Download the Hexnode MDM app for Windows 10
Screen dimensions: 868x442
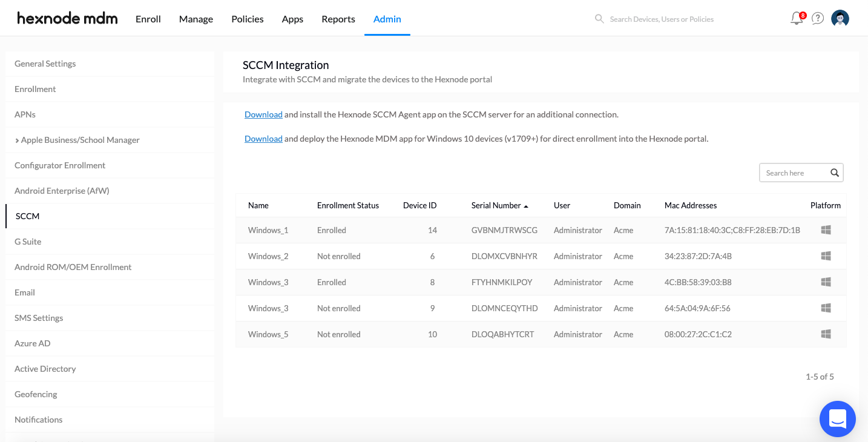tap(263, 139)
